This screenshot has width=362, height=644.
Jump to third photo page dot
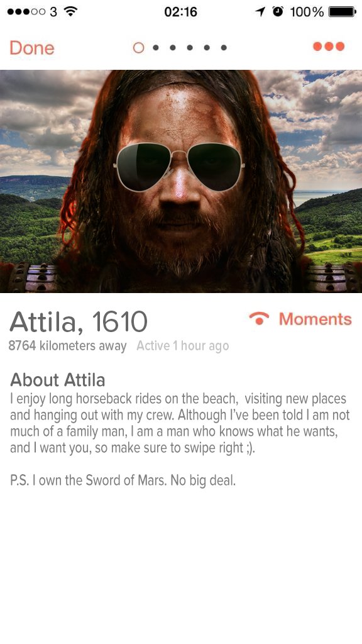(173, 48)
